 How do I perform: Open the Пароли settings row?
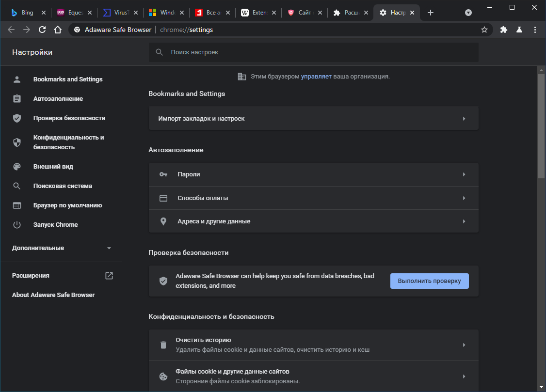pos(313,174)
